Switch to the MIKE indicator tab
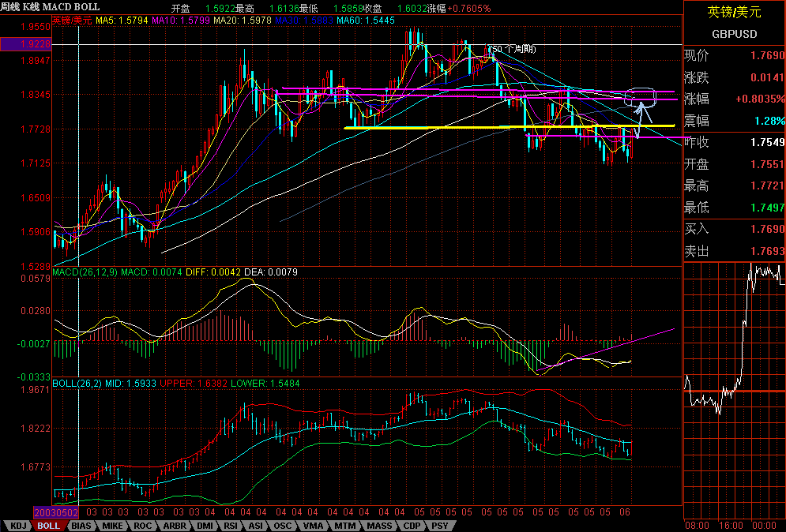786x532 pixels. (x=112, y=526)
